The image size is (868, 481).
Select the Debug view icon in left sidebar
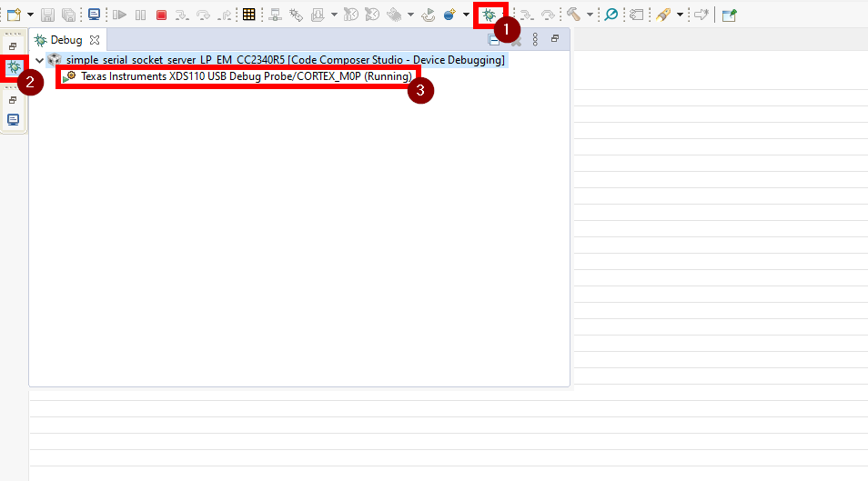(x=14, y=68)
